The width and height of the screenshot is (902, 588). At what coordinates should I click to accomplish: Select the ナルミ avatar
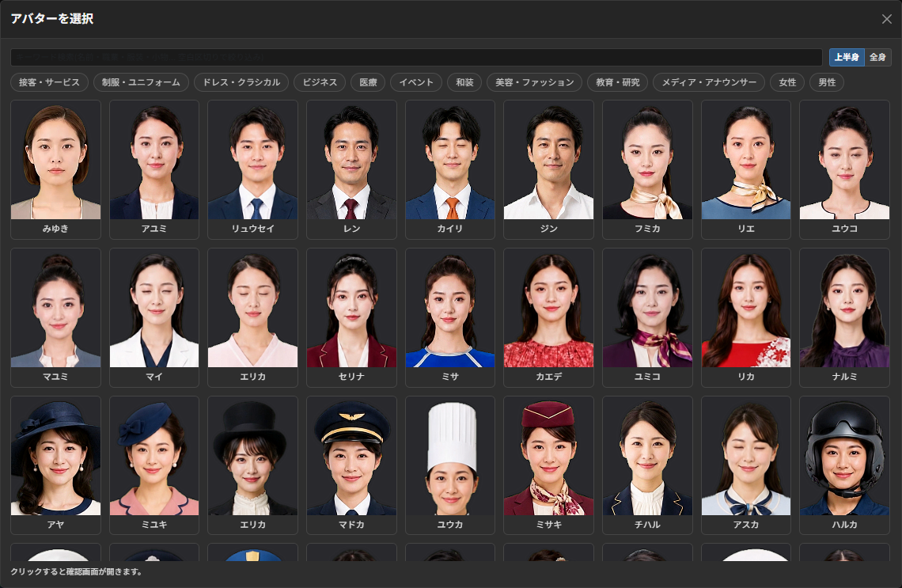tap(844, 317)
